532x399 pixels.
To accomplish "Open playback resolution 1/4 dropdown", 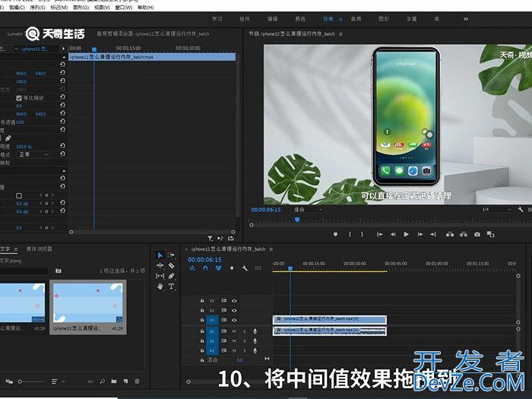I will (x=496, y=210).
